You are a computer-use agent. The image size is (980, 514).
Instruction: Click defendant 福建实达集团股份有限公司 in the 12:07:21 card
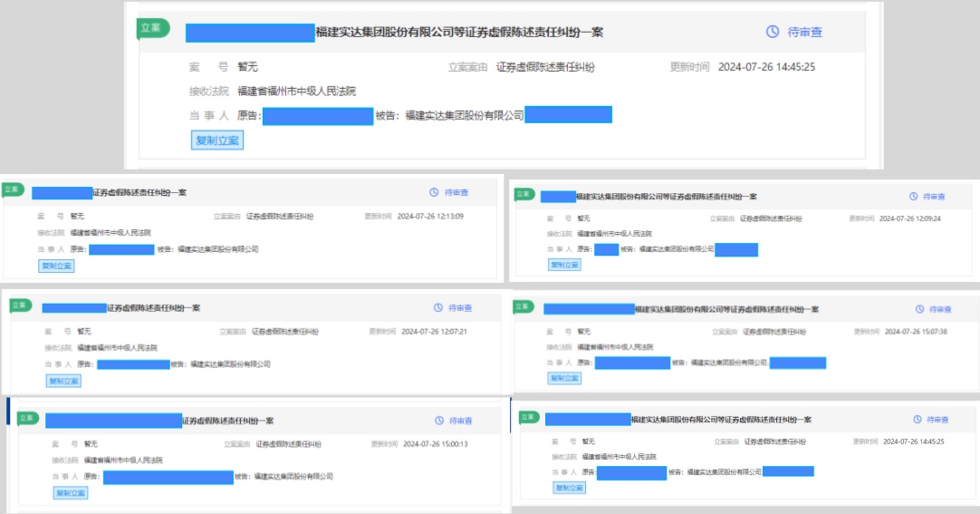pyautogui.click(x=230, y=364)
